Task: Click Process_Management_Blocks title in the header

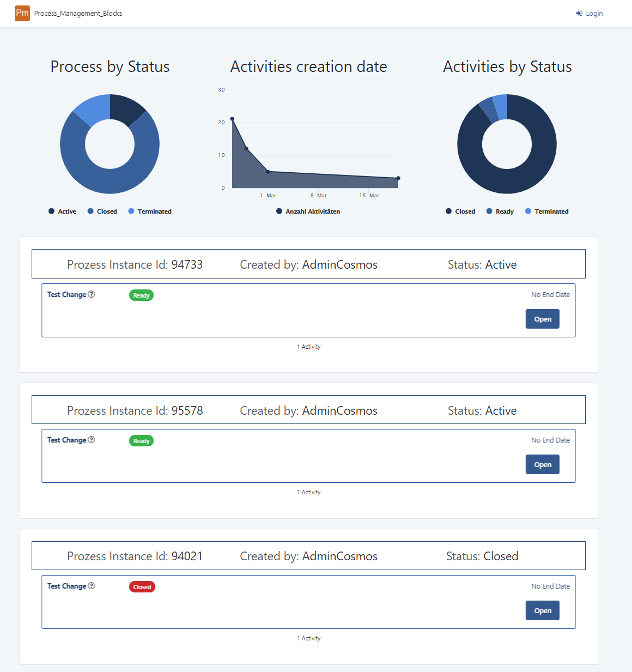Action: (x=78, y=14)
